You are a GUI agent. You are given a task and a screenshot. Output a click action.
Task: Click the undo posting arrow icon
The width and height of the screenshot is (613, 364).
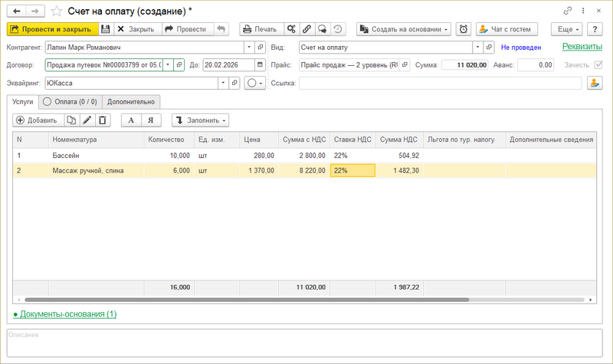tap(221, 29)
